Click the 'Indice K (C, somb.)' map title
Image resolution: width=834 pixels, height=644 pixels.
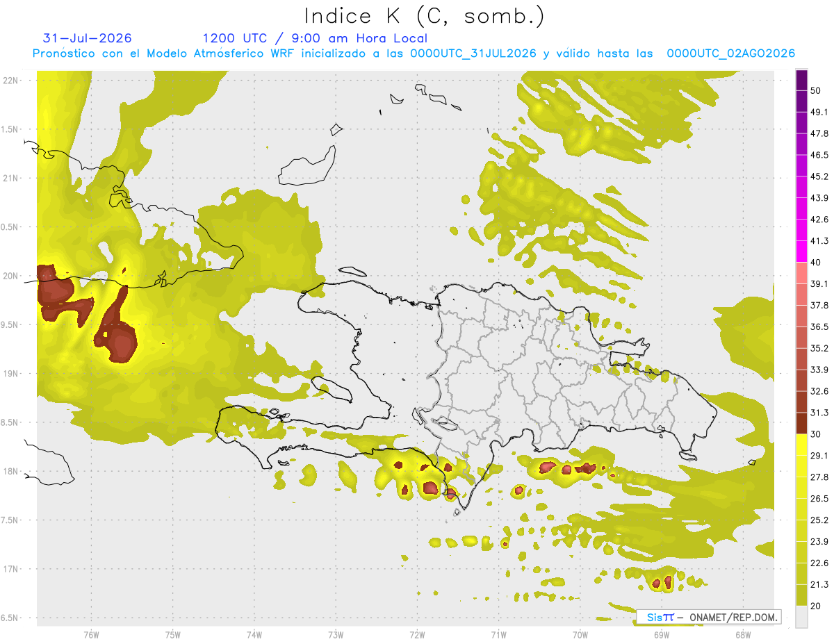tap(425, 17)
